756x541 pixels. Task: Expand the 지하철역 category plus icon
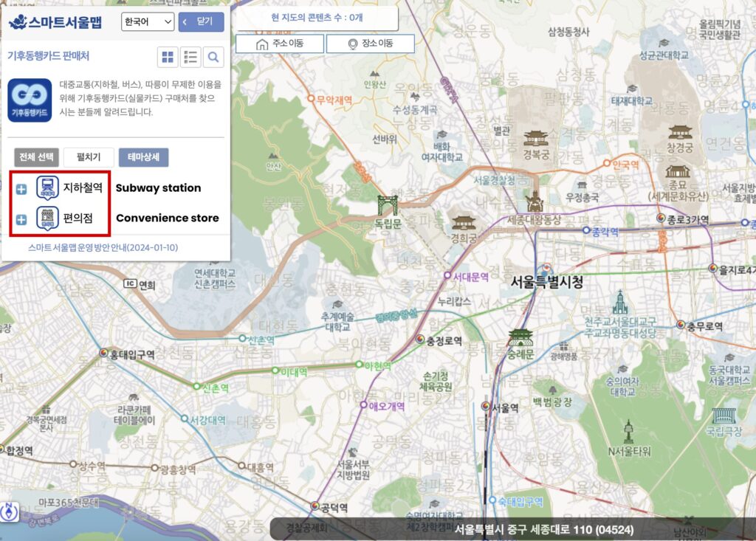coord(21,189)
